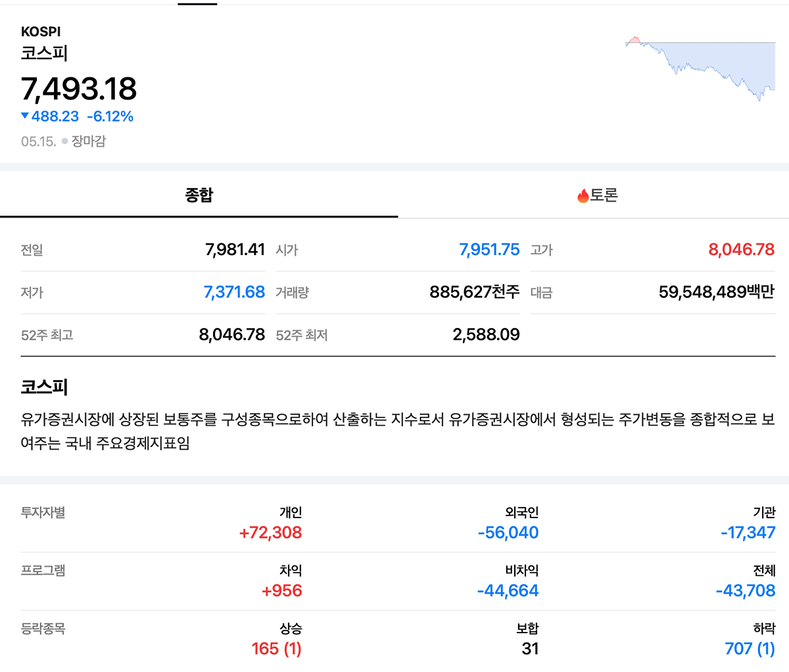
Task: Click the 하락 column header
Action: 765,629
